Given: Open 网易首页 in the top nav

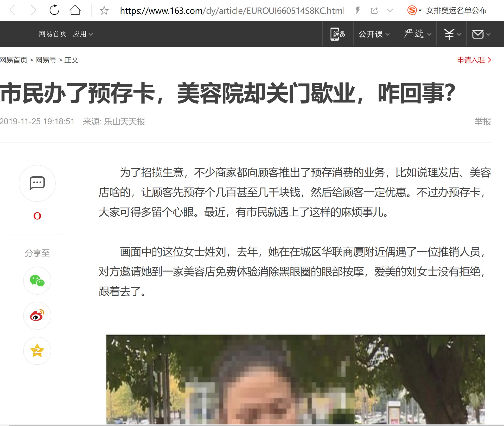Looking at the screenshot, I should 53,34.
